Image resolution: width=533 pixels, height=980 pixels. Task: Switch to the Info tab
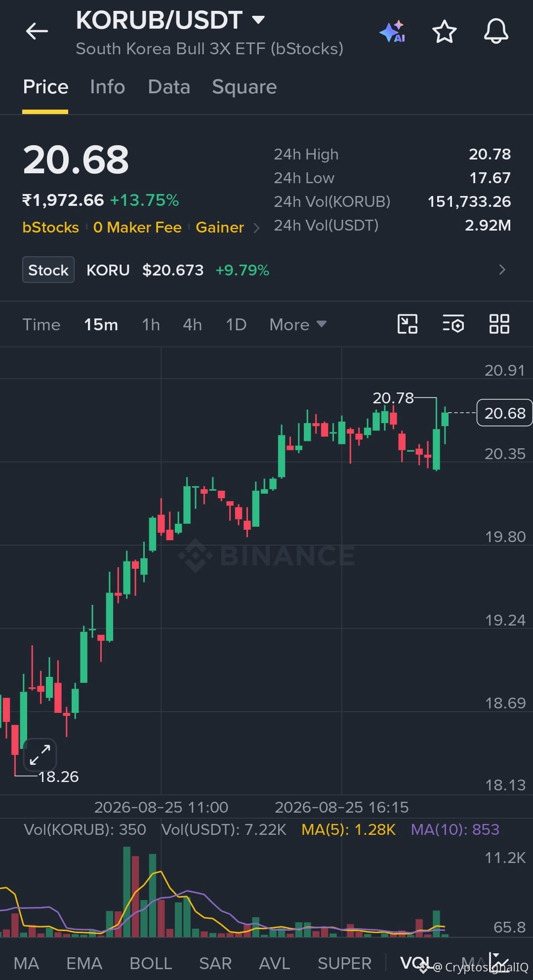pyautogui.click(x=108, y=87)
